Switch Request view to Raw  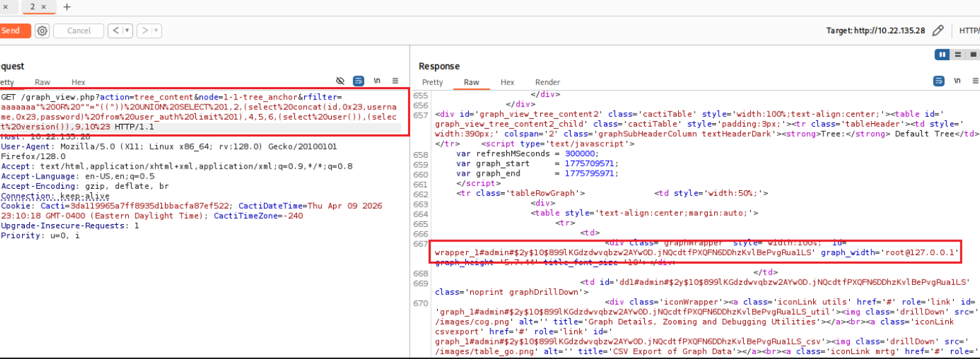click(42, 82)
